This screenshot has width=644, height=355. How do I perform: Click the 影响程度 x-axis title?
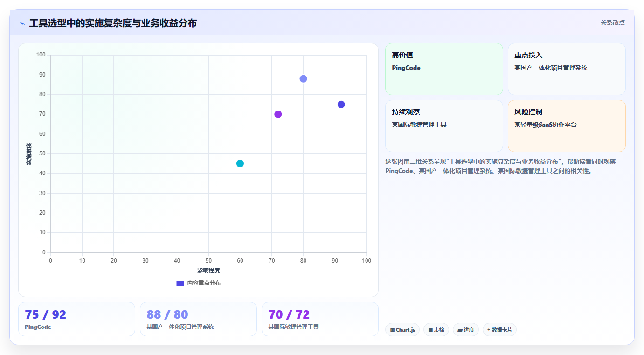tap(208, 271)
